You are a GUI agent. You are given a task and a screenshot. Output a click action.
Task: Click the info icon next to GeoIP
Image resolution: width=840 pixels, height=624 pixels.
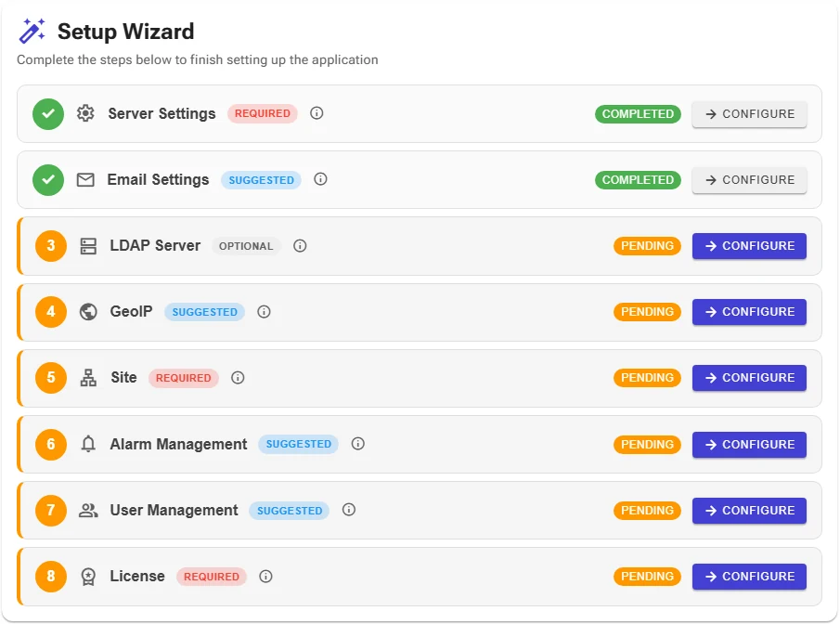(265, 311)
